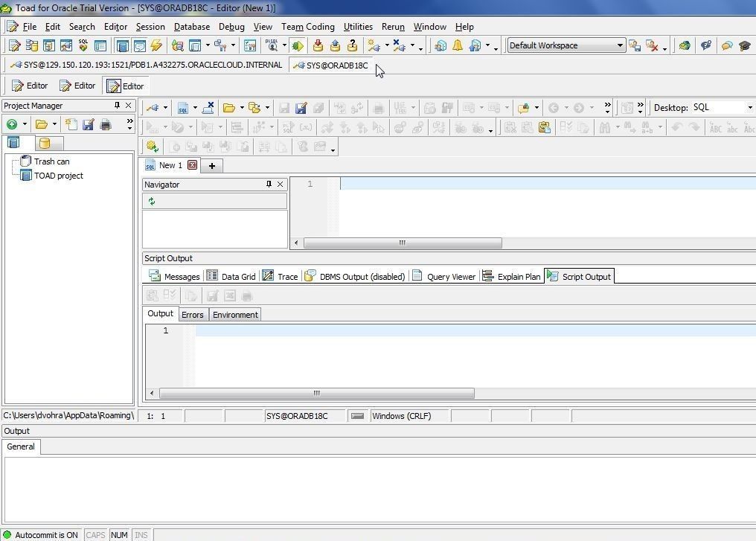Pin the Navigator panel
Viewport: 756px width, 541px height.
point(269,185)
